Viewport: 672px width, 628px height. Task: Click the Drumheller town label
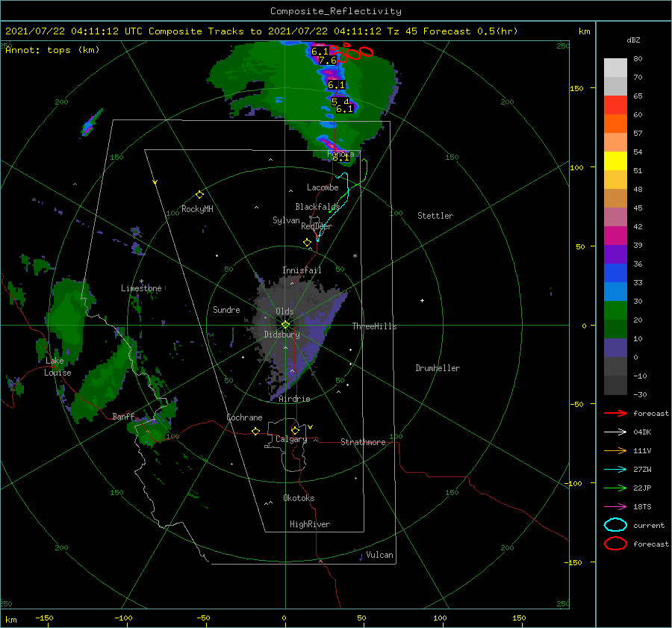(438, 368)
